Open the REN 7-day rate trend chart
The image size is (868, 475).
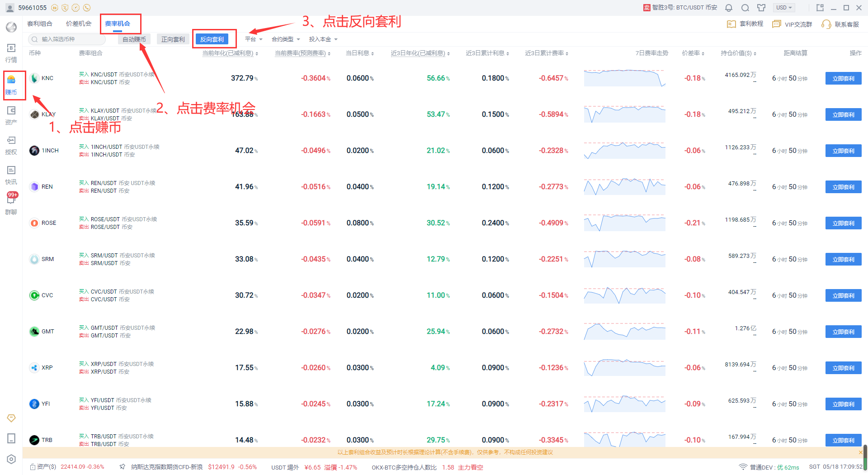click(x=624, y=187)
